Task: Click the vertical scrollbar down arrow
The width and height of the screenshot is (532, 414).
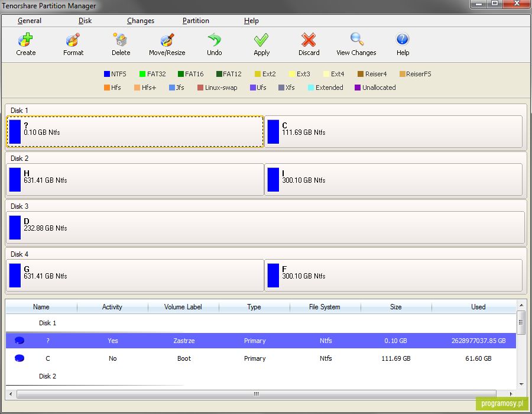Action: click(x=521, y=384)
